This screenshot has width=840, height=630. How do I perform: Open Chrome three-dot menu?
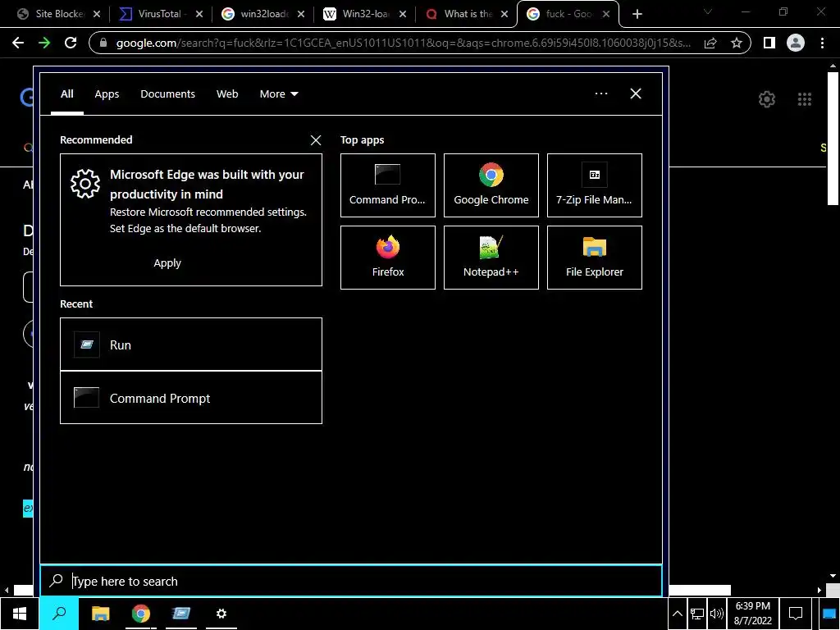pyautogui.click(x=822, y=43)
